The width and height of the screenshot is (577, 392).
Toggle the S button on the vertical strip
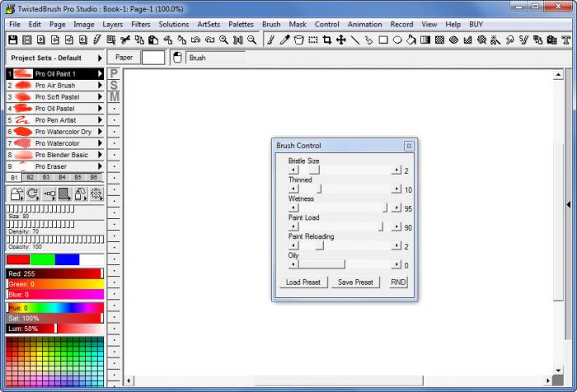click(x=114, y=86)
